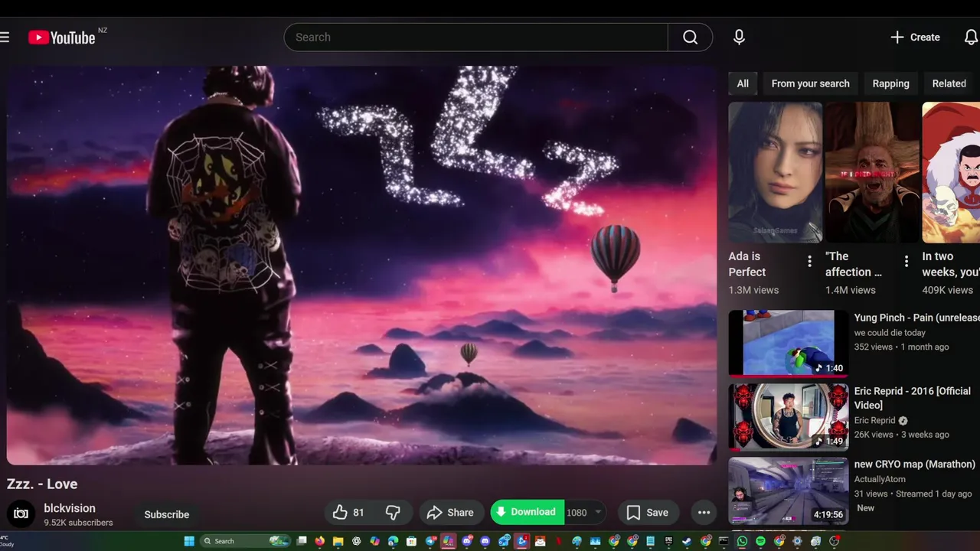980x551 pixels.
Task: Dislike the video with thumbs down
Action: [x=393, y=513]
